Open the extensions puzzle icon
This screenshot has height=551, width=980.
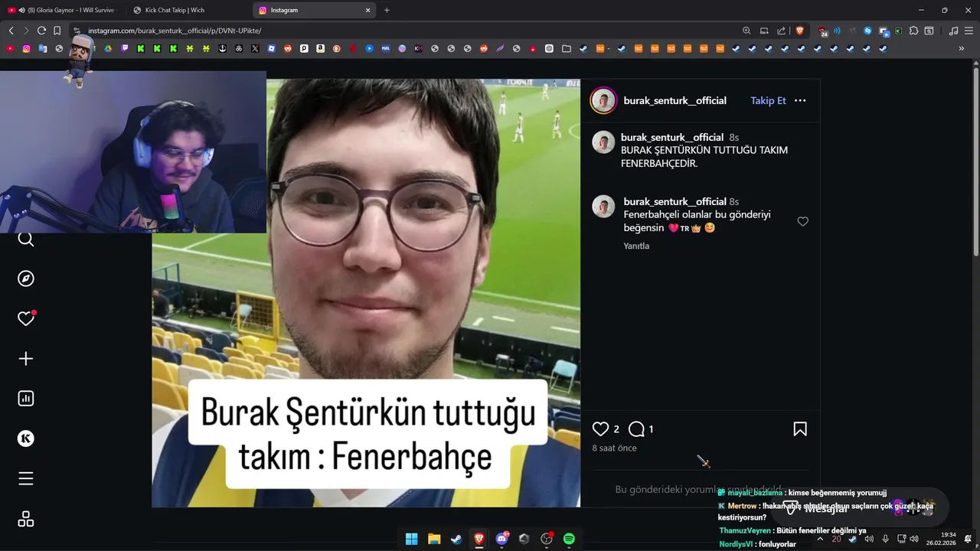click(x=913, y=31)
